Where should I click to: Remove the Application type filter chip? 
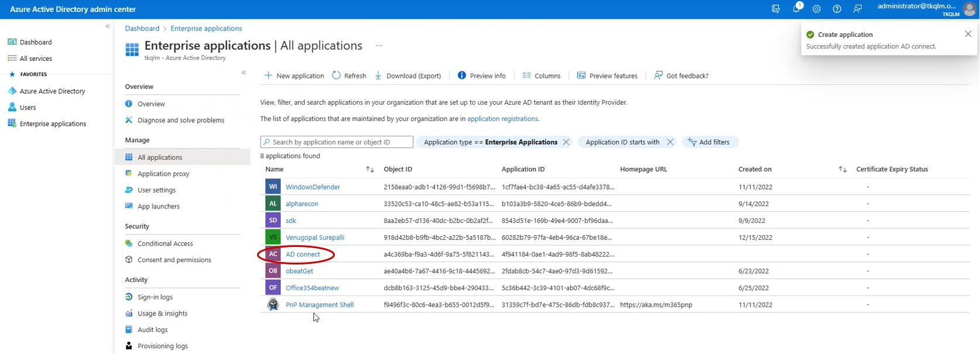click(566, 142)
